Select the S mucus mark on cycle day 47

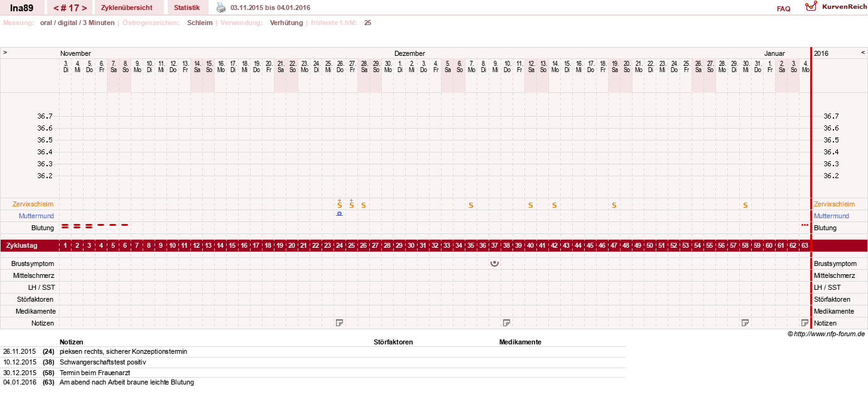click(x=614, y=205)
